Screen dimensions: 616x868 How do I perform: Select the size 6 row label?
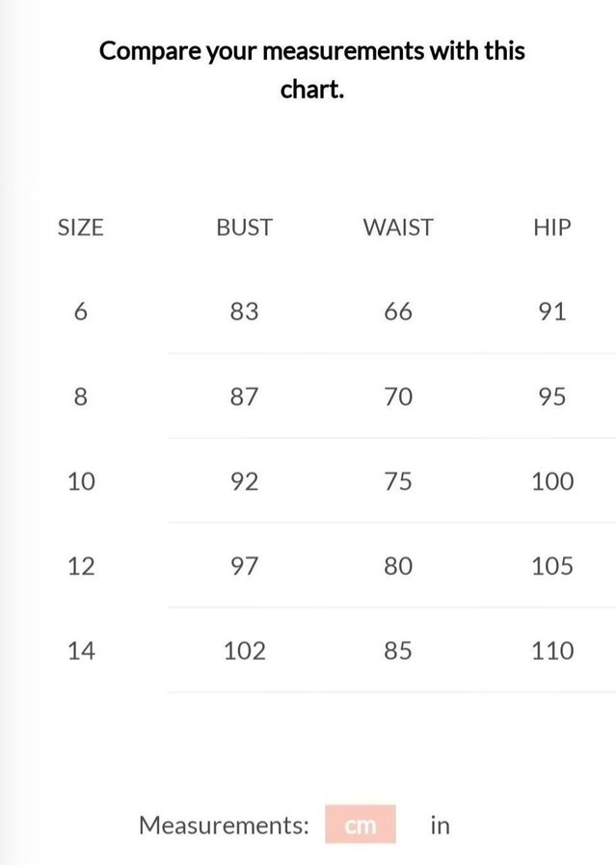tap(81, 312)
